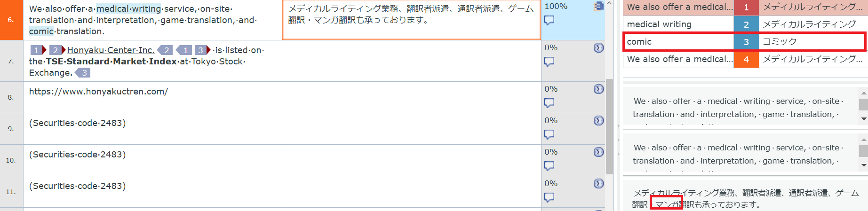The width and height of the screenshot is (868, 211).
Task: Click the Honyaku Center Inc. linked text
Action: click(111, 50)
